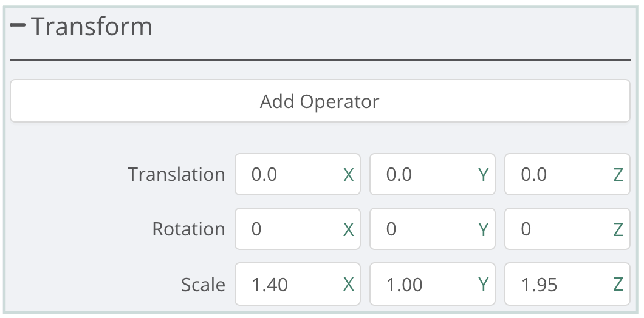Click the Add Operator button
644x318 pixels.
[320, 101]
